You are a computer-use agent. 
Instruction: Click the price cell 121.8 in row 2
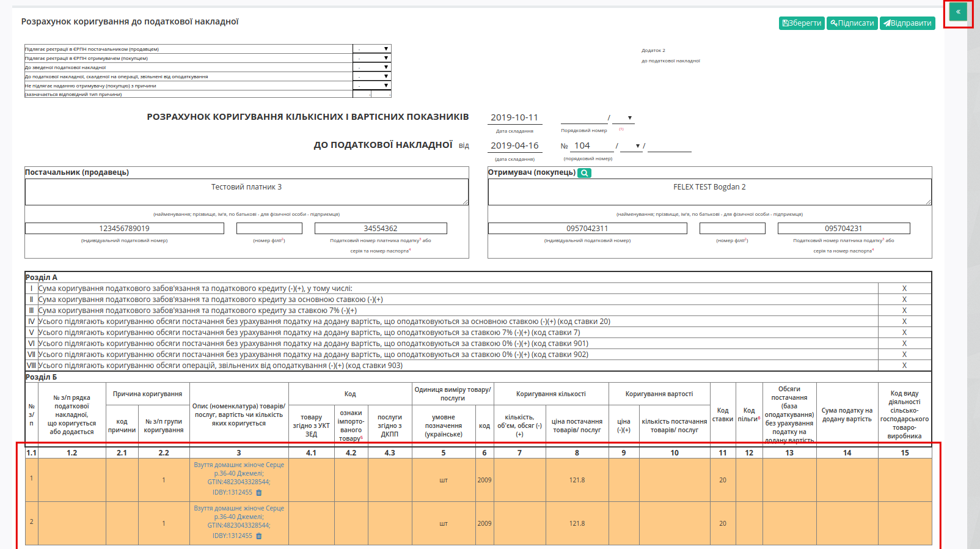577,523
